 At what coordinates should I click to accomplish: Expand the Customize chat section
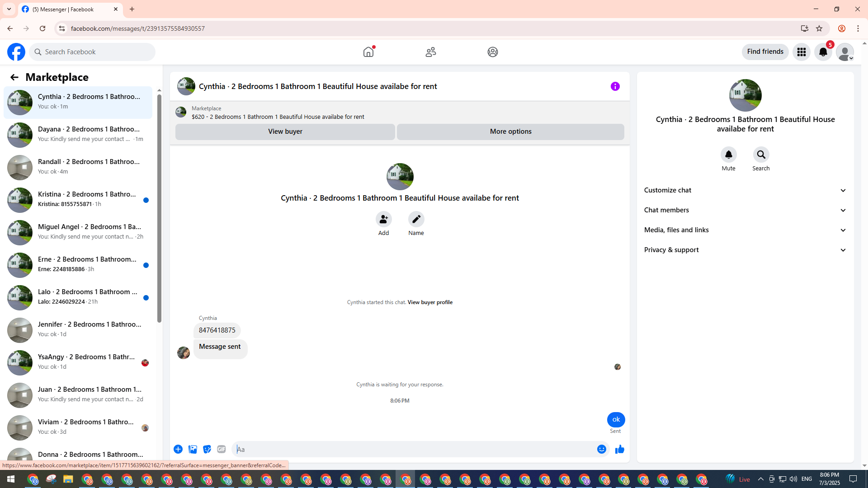pos(745,190)
